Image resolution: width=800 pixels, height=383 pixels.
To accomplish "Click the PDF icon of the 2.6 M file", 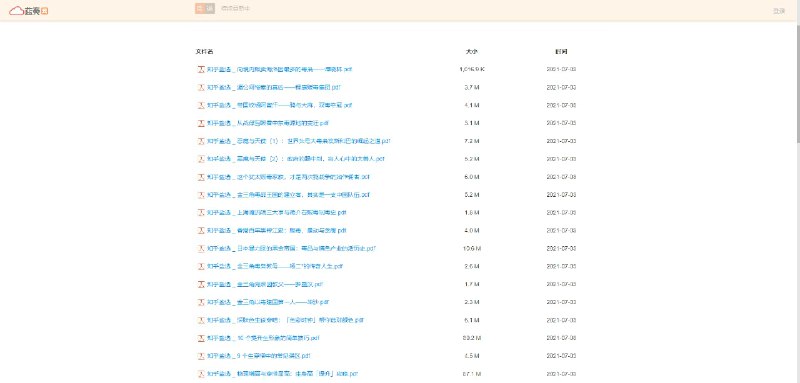I will point(201,266).
